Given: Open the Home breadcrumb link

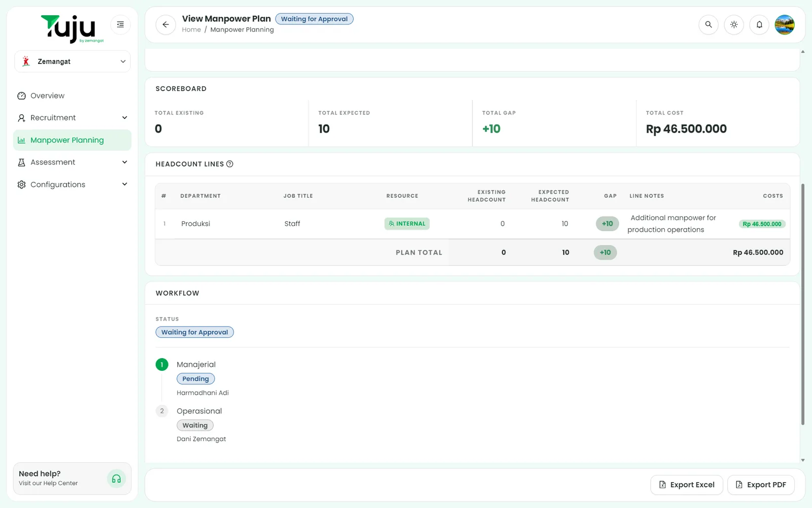Looking at the screenshot, I should coord(191,30).
